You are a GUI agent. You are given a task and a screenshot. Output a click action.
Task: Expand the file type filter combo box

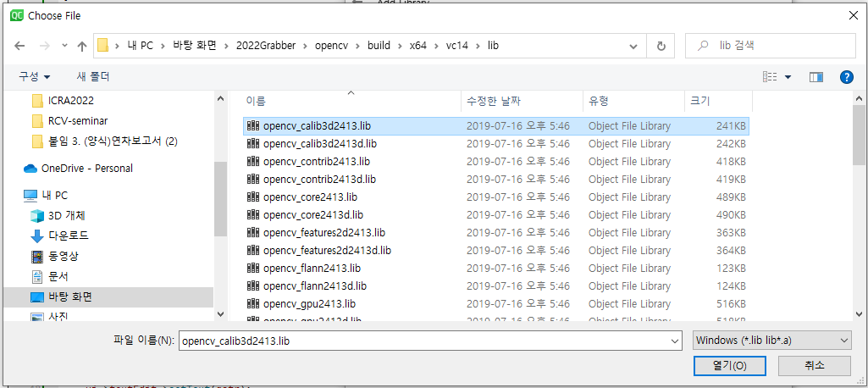(x=771, y=340)
